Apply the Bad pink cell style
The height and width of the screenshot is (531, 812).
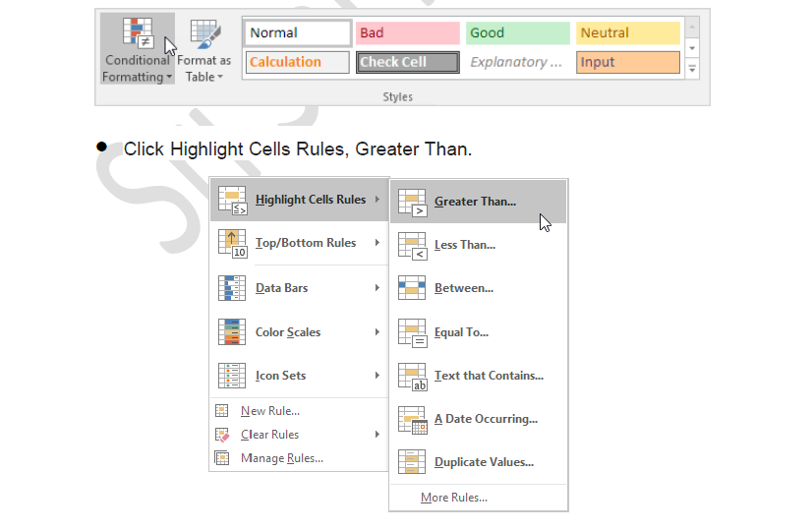point(407,33)
